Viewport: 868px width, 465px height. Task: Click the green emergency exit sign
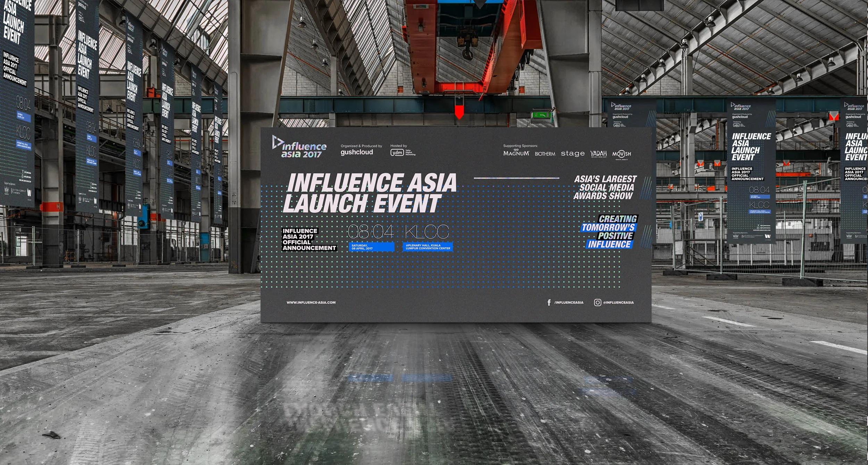[541, 115]
